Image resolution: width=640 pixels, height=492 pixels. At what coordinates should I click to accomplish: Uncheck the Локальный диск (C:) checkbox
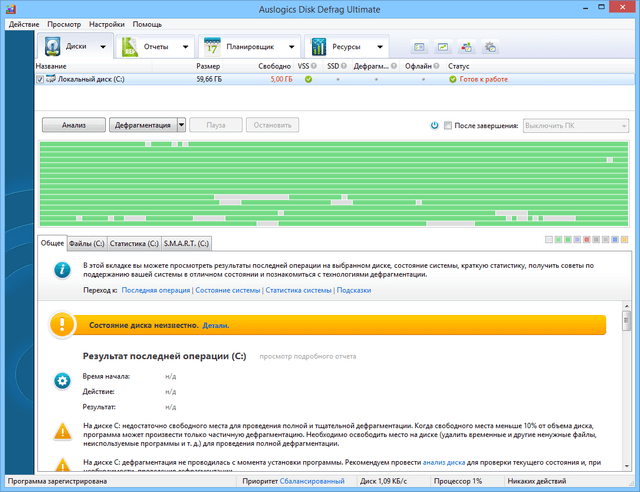(x=41, y=78)
